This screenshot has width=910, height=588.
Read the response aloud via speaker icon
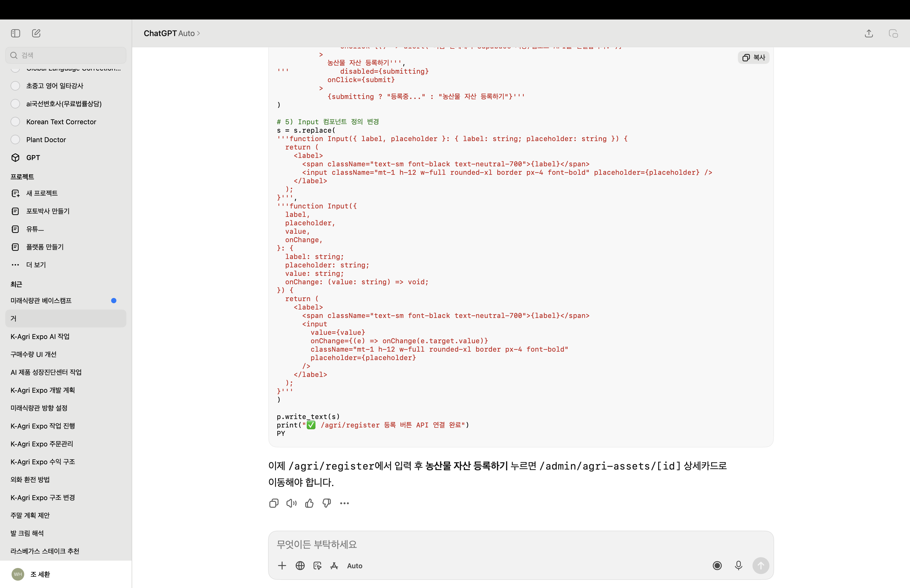[x=291, y=504]
